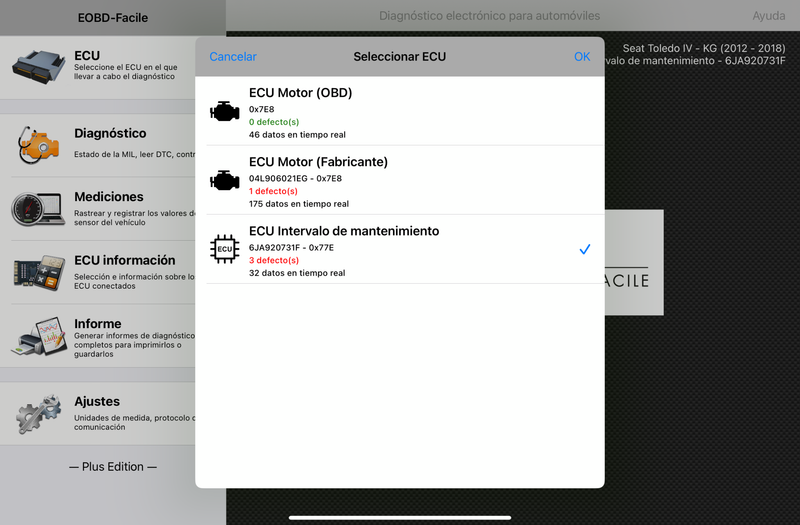Click the ECU Motor (OBD) engine icon

[x=224, y=111]
